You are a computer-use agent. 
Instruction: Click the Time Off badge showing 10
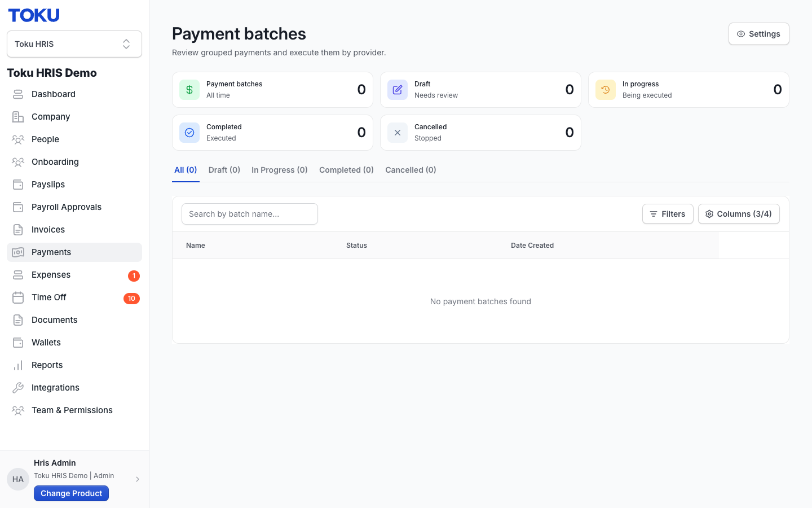131,299
